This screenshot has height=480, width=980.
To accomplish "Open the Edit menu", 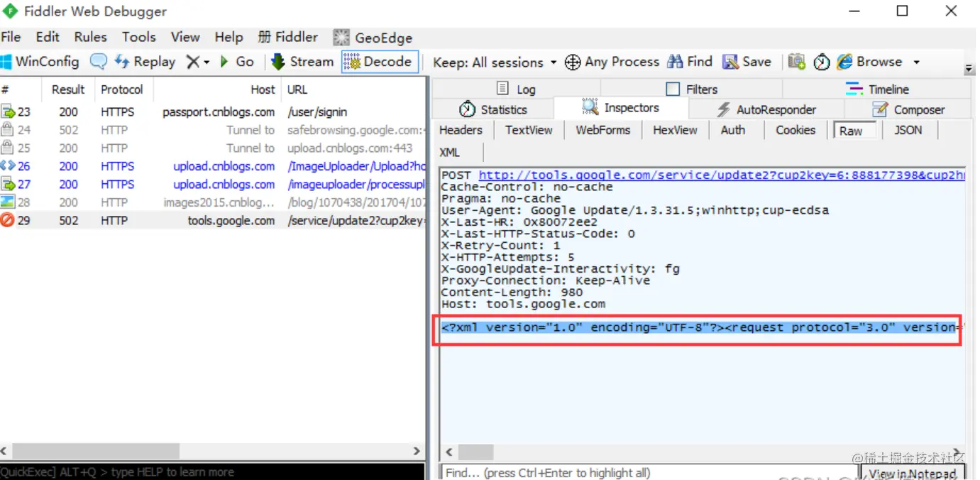I will tap(48, 37).
